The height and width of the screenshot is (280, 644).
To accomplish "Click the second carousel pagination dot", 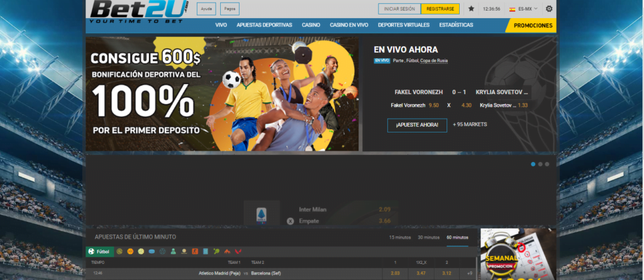I will coord(540,164).
